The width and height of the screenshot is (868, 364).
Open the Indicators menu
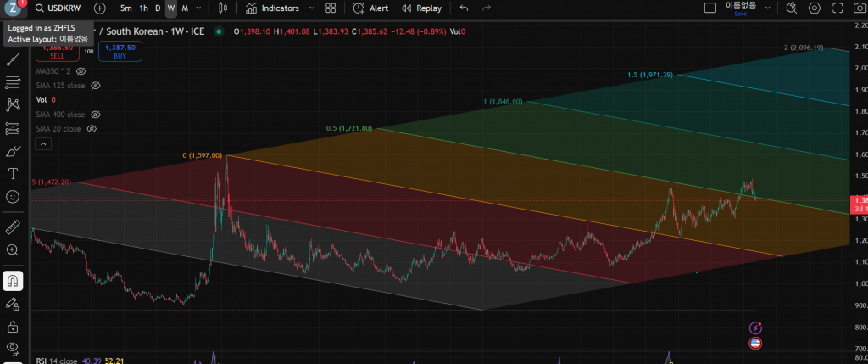point(271,8)
